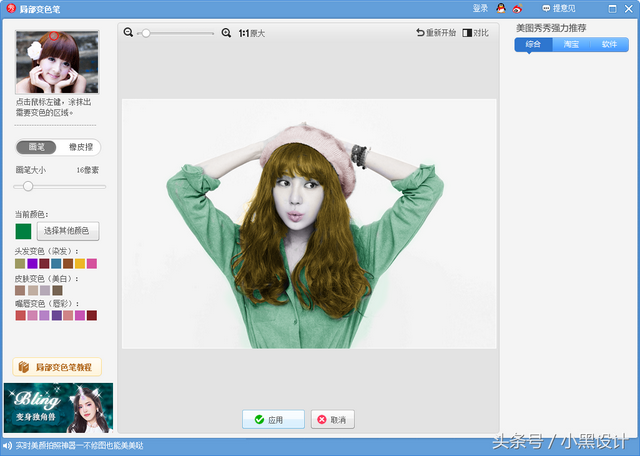
Task: Open 局部变色笔教程 tutorial button
Action: tap(57, 367)
